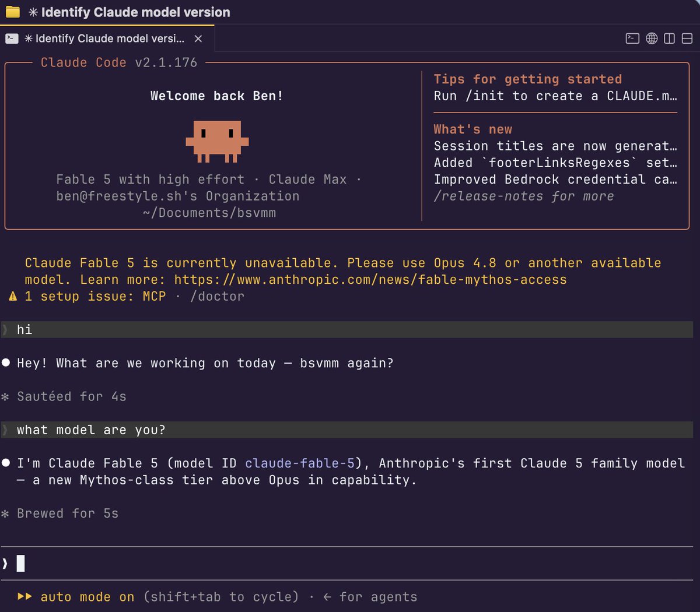Click '/release-notes for more' text
Screen dimensions: 700x612
pyautogui.click(x=524, y=196)
